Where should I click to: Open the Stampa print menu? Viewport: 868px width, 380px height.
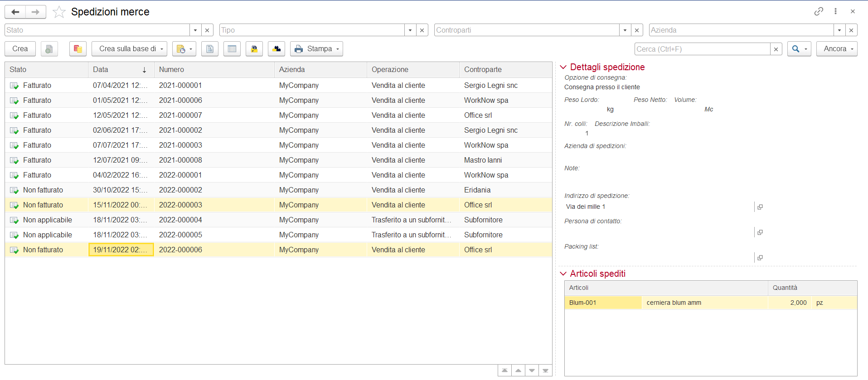point(316,49)
